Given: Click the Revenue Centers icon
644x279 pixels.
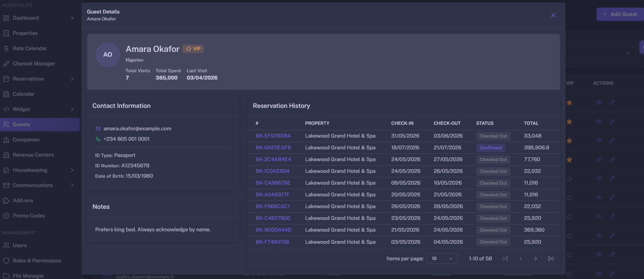Looking at the screenshot, I should click(6, 155).
